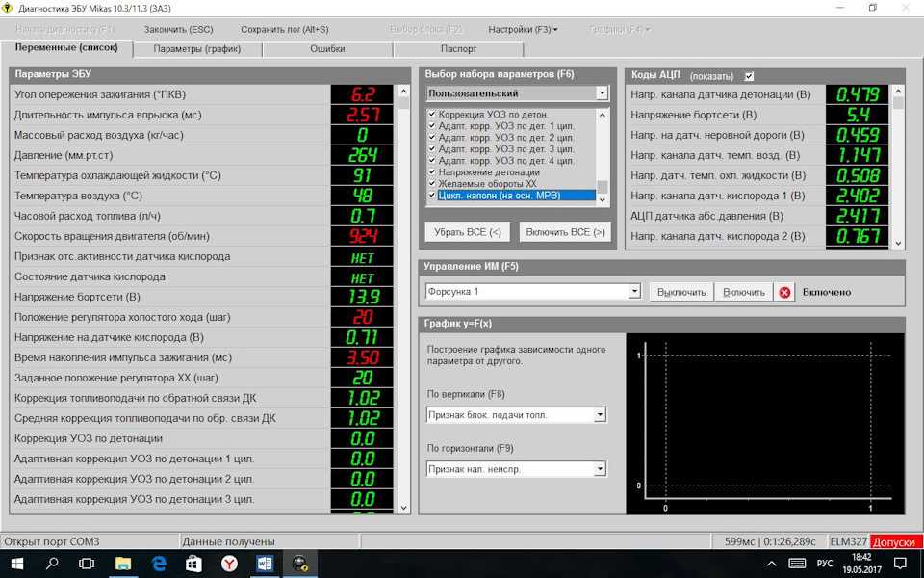Click 'Напряжение бортсети (В)' value 13.9
The height and width of the screenshot is (578, 924).
(362, 297)
